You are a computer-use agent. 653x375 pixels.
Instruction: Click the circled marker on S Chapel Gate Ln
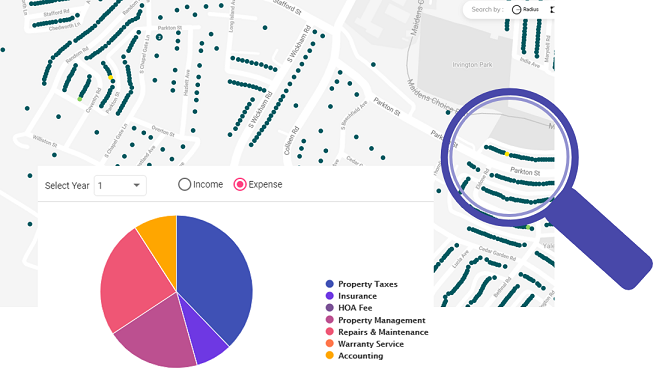(x=159, y=37)
